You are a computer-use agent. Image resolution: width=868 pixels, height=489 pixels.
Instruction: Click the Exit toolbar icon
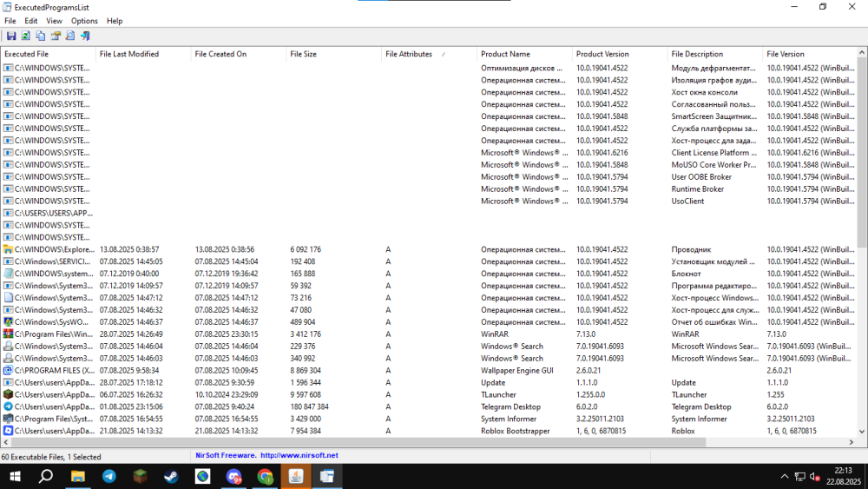(85, 36)
